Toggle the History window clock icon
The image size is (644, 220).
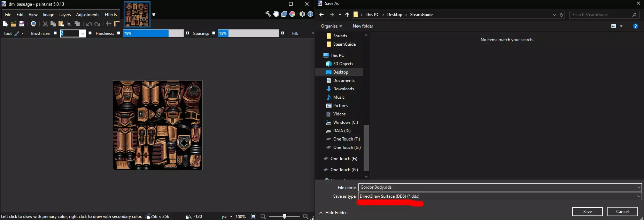click(276, 14)
